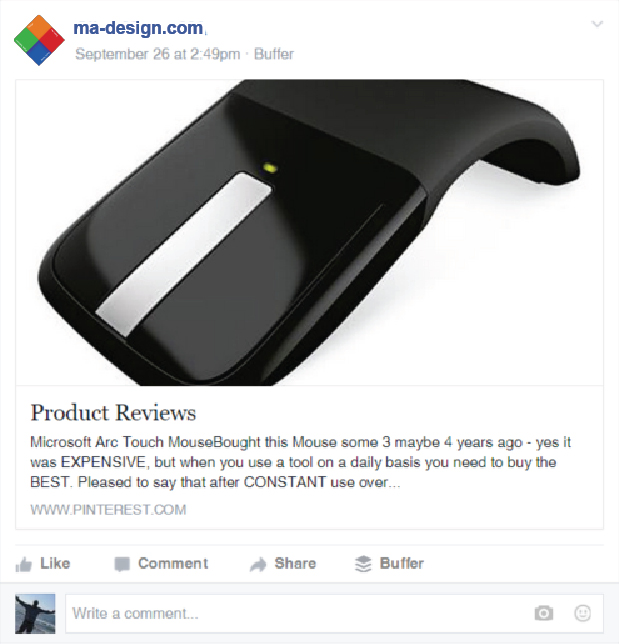Click the commenter profile picture thumbnail

coord(35,614)
